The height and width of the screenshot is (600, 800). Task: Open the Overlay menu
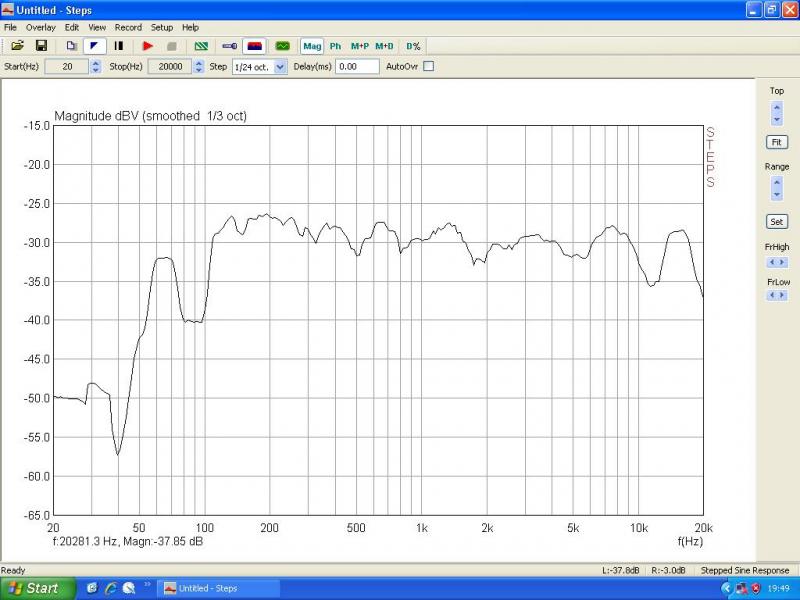[x=40, y=28]
